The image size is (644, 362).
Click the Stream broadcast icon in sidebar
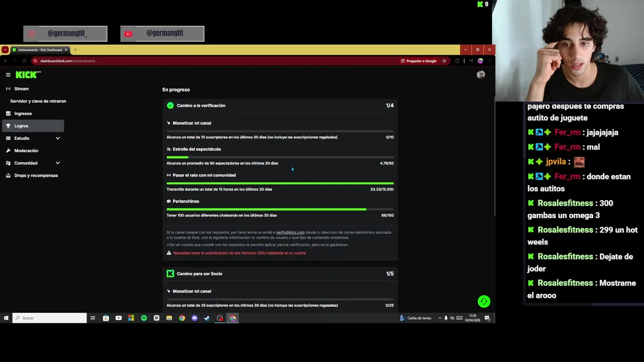[x=8, y=89]
